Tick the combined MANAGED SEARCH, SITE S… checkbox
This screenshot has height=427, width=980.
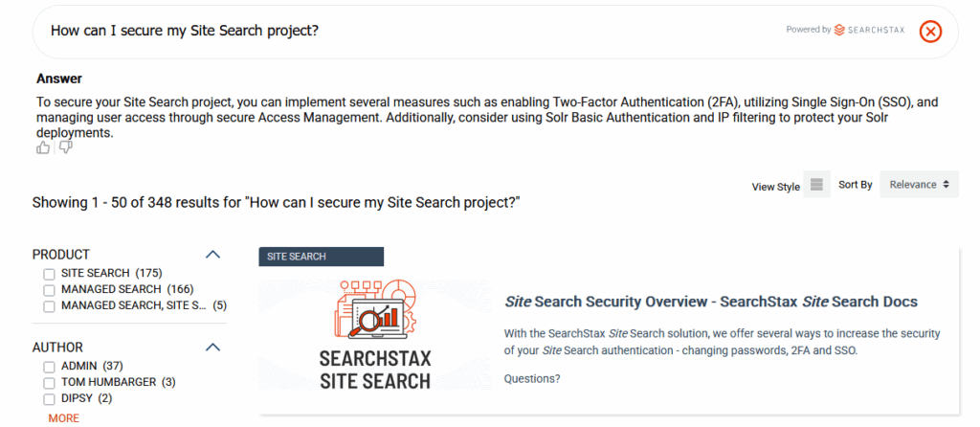click(x=49, y=305)
